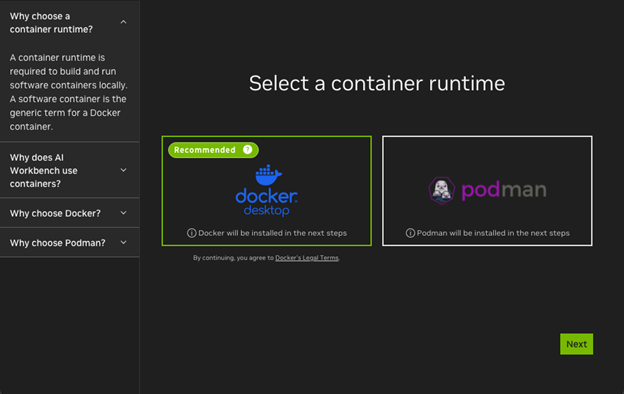Click the 'Select a container runtime' title
This screenshot has height=394, width=624.
pos(377,84)
